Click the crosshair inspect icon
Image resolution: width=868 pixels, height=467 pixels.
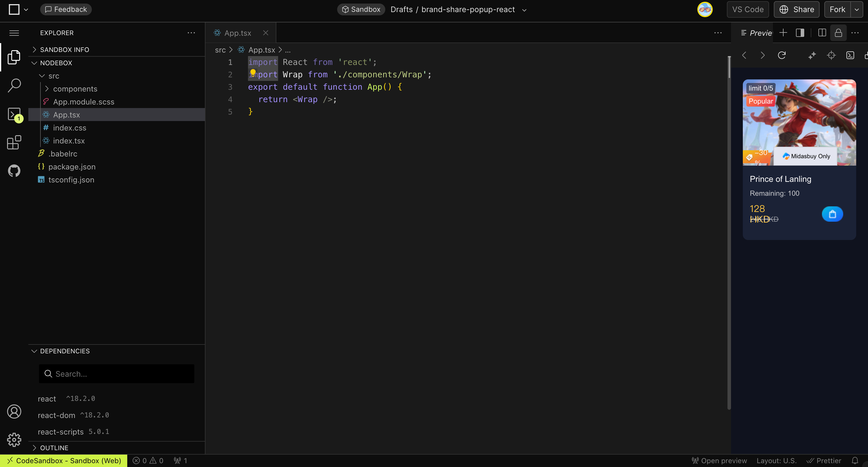(831, 55)
